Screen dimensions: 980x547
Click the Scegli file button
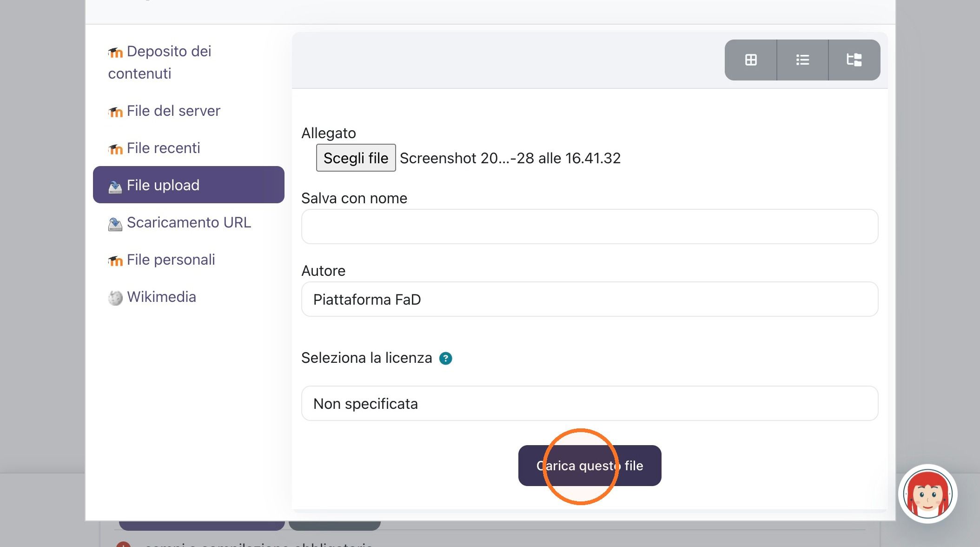[356, 158]
